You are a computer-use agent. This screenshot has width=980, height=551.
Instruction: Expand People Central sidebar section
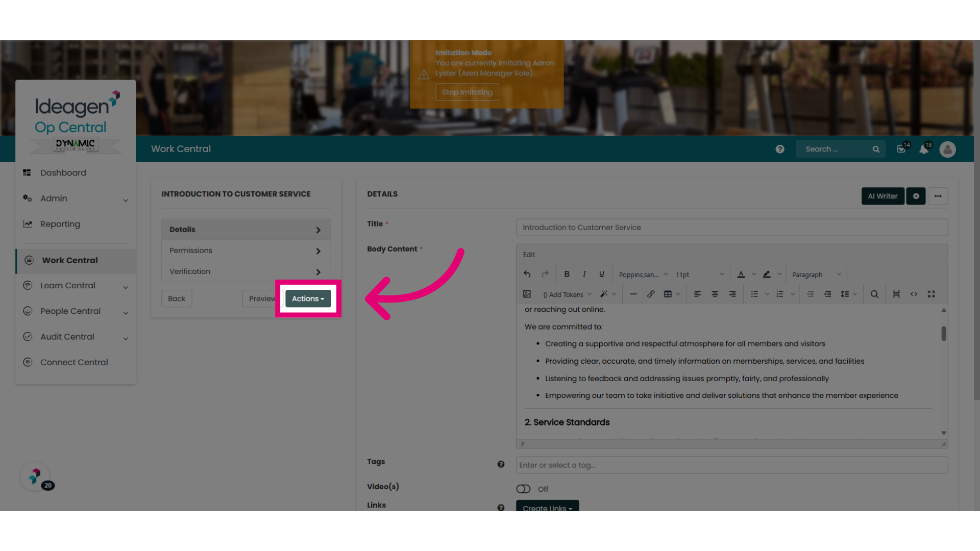pos(76,311)
